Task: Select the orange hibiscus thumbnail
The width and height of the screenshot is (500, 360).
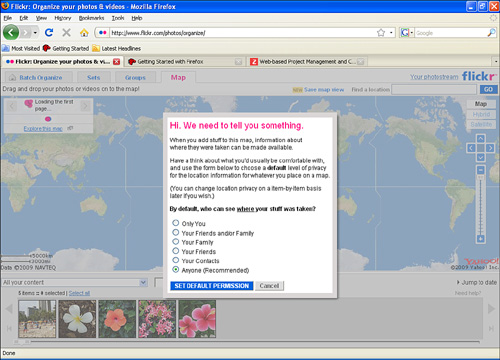Action: [117, 319]
